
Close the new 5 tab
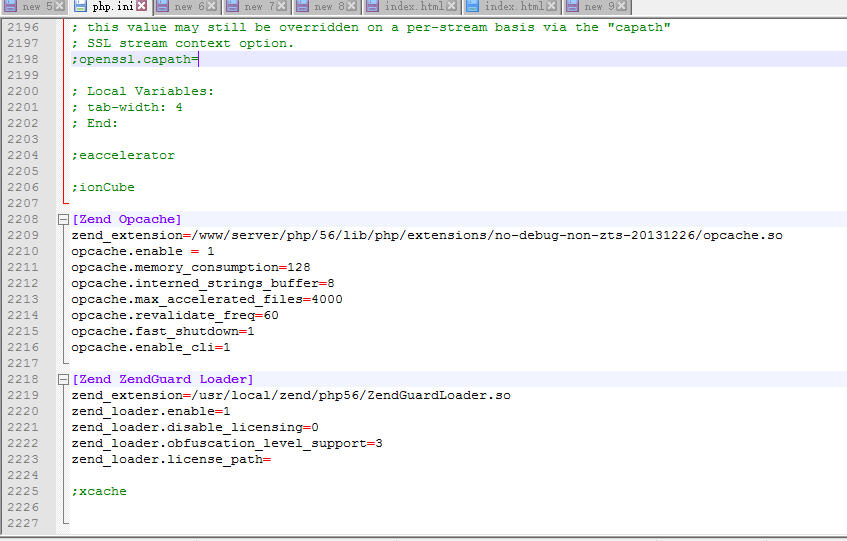click(x=60, y=6)
